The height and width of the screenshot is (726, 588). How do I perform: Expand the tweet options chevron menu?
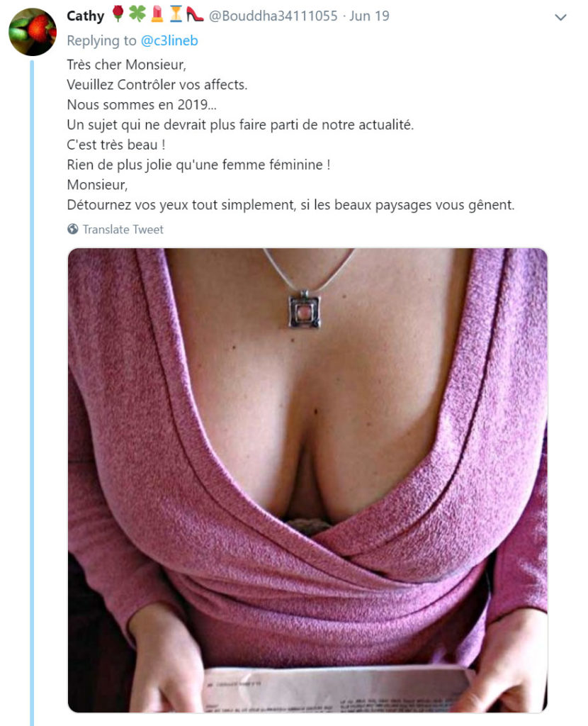coord(560,18)
